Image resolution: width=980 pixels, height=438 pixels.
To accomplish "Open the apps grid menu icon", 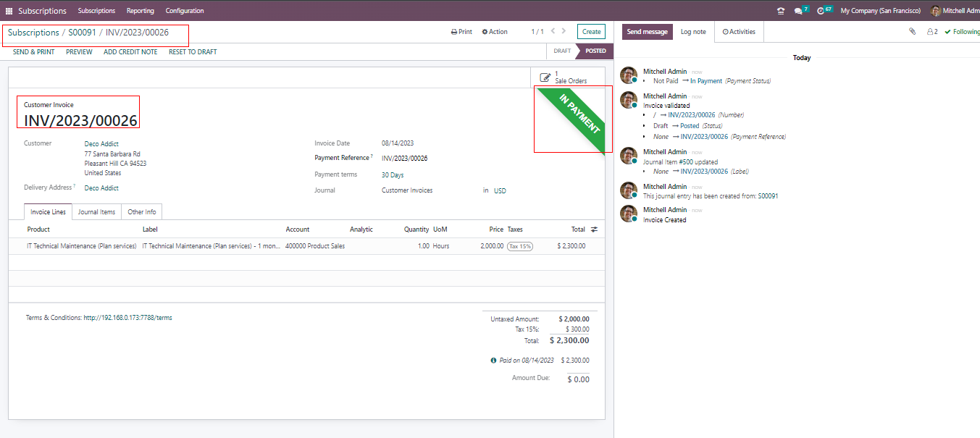I will [x=9, y=11].
